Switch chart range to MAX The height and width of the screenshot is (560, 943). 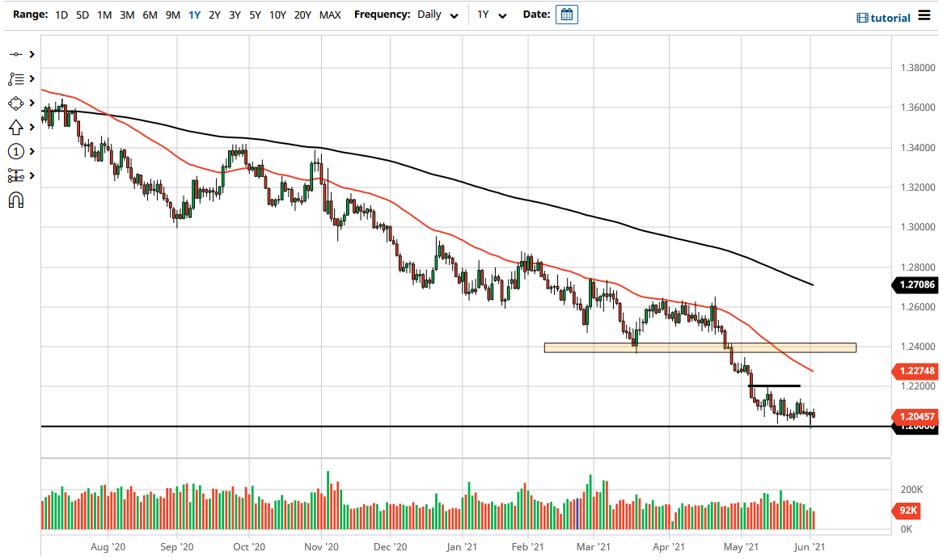(x=329, y=14)
